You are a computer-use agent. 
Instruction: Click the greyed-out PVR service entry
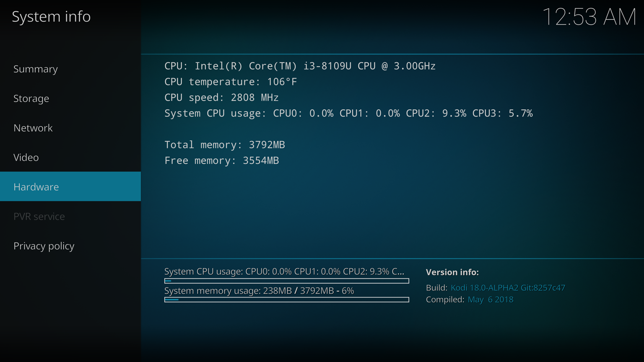click(x=39, y=216)
